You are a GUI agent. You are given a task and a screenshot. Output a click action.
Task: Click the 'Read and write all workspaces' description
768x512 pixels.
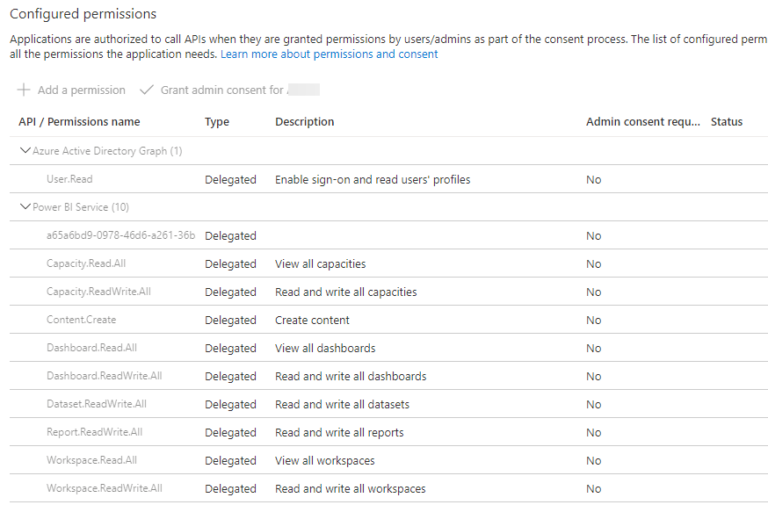pos(350,488)
